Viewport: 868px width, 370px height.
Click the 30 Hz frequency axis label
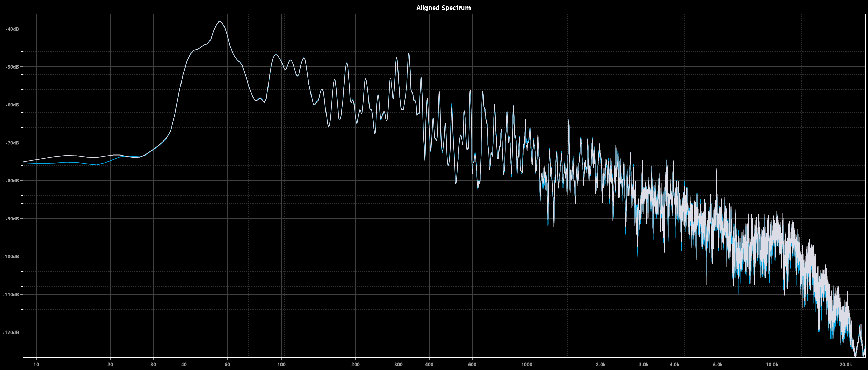153,364
